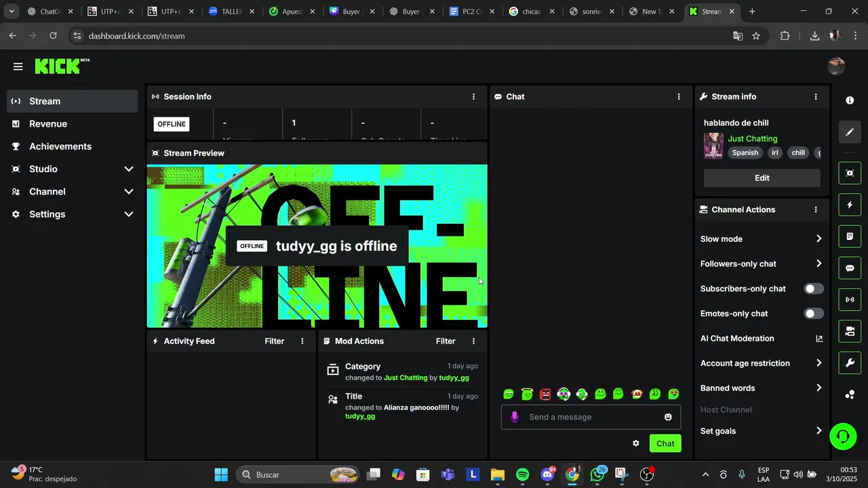868x488 pixels.
Task: Open Set goals settings
Action: 762,431
